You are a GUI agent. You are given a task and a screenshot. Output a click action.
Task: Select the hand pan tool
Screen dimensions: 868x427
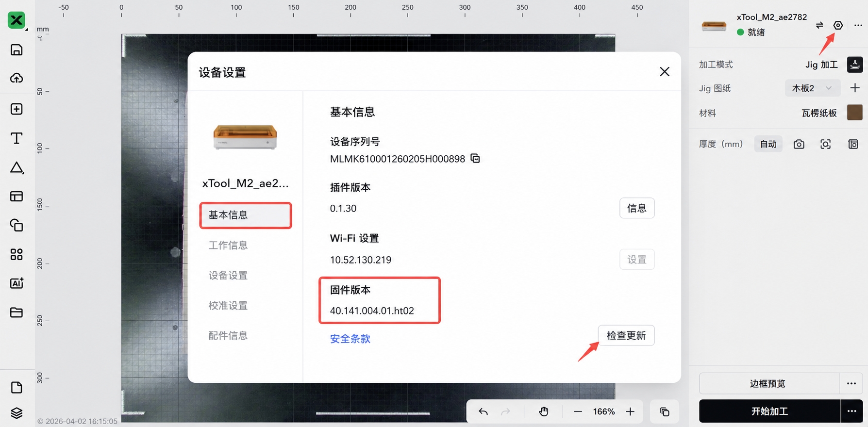[x=543, y=411]
